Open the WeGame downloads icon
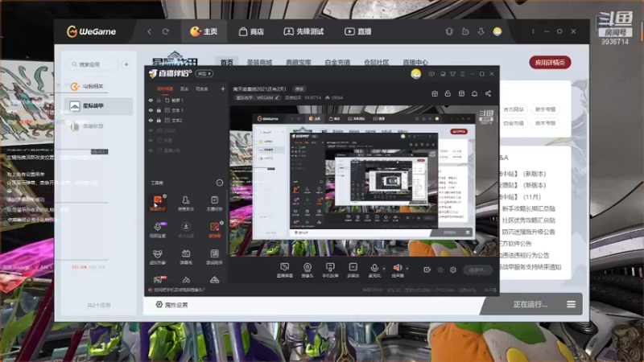The width and height of the screenshot is (644, 362). click(481, 31)
